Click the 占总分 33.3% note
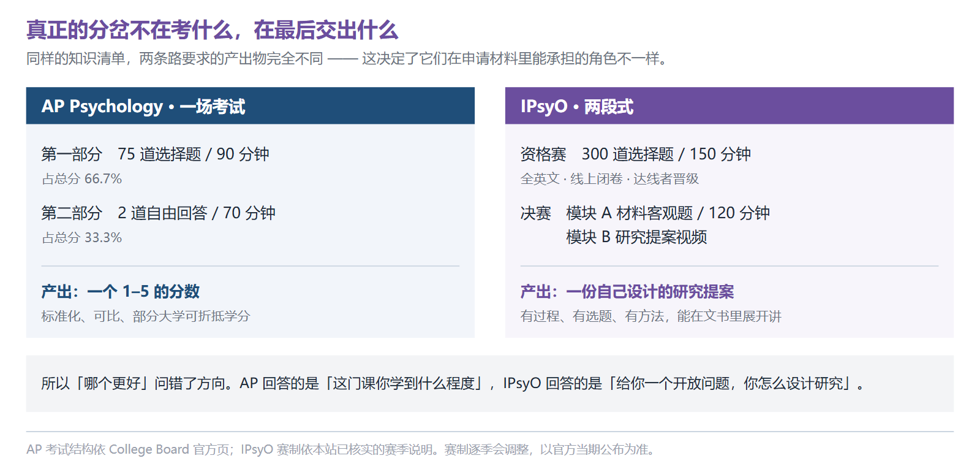 coord(81,238)
